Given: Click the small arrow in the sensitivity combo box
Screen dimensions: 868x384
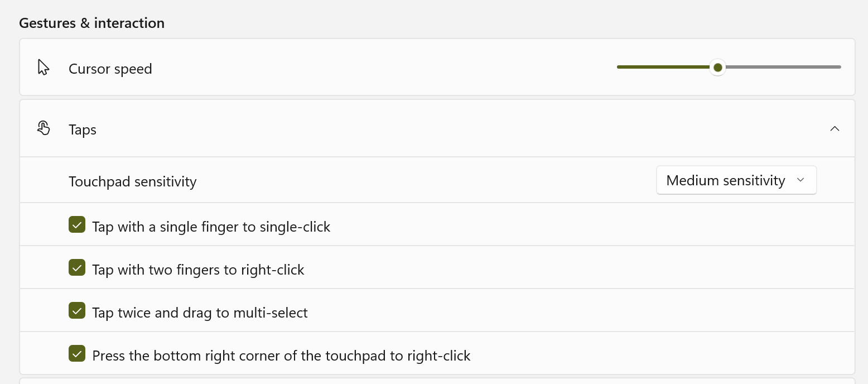Looking at the screenshot, I should point(801,180).
